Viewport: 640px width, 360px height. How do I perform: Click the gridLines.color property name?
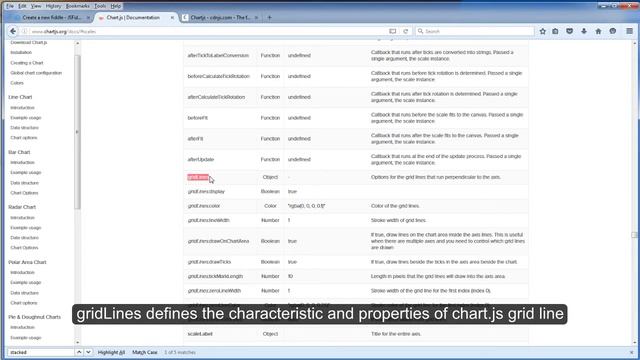pos(204,206)
